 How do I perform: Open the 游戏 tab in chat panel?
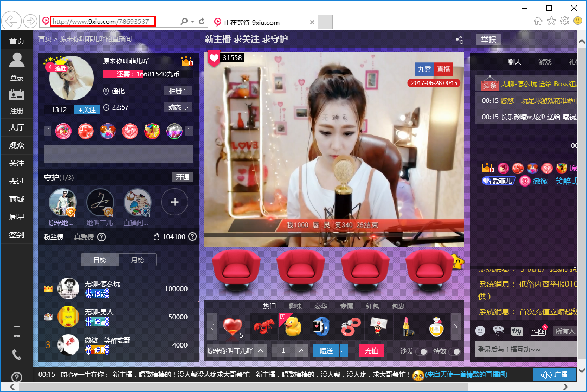tap(545, 62)
